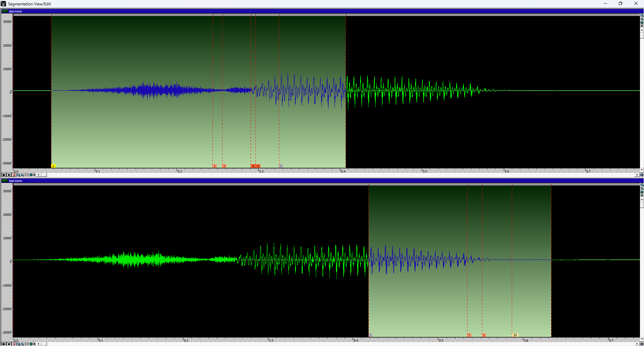Select yellow 's' segment label in top panel
Image resolution: width=644 pixels, height=346 pixels.
[x=53, y=166]
